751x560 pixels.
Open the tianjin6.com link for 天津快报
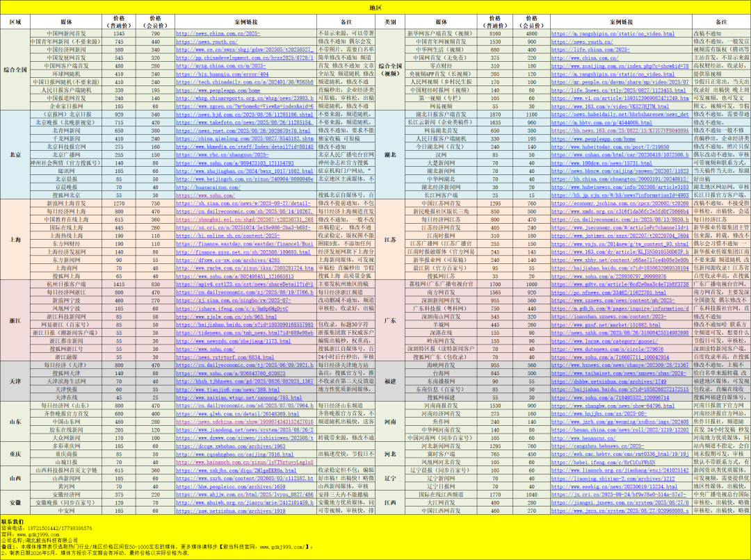[227, 390]
